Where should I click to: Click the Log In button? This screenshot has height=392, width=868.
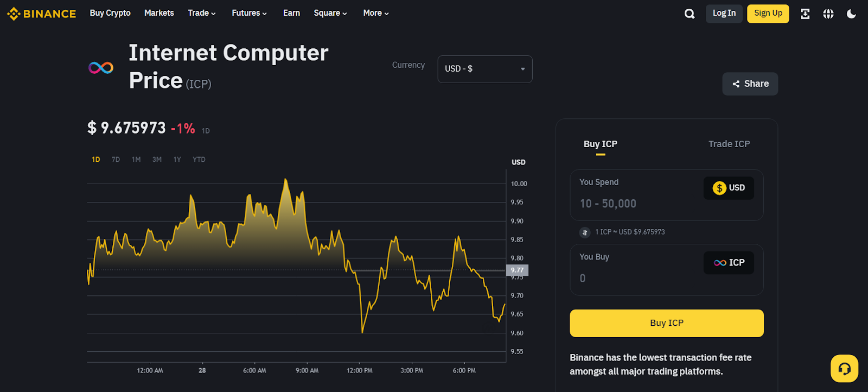tap(724, 14)
